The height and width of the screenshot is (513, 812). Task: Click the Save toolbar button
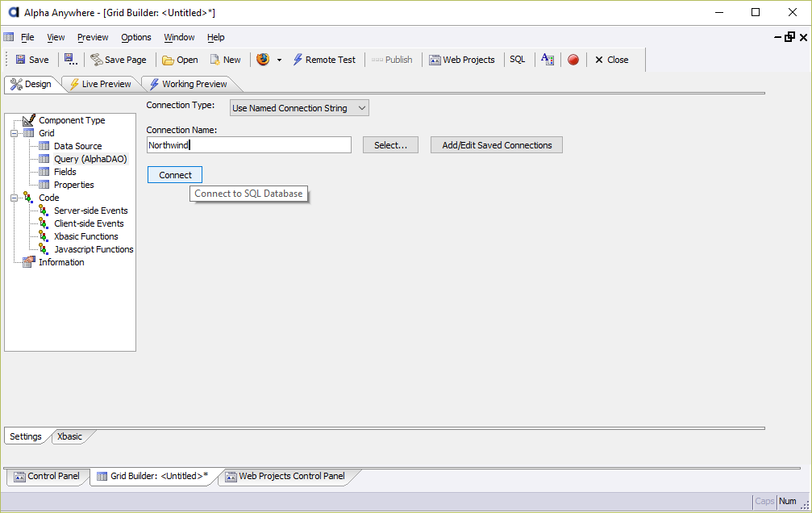click(x=32, y=60)
